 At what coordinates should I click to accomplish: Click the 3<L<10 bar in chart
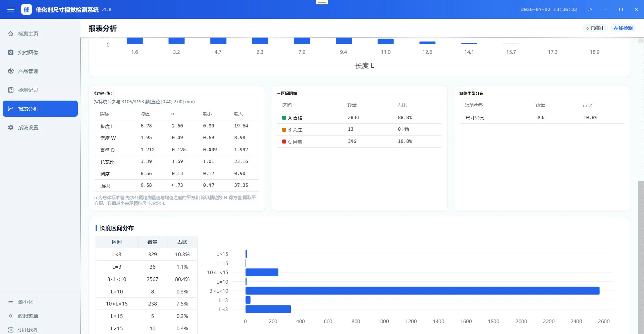(422, 291)
